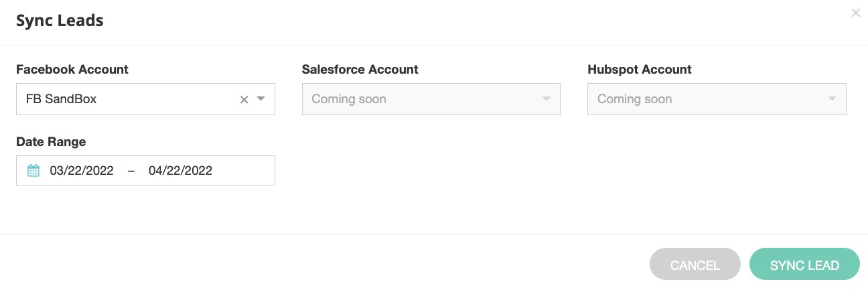The image size is (868, 292).
Task: Click the SYNC LEAD button
Action: point(804,265)
